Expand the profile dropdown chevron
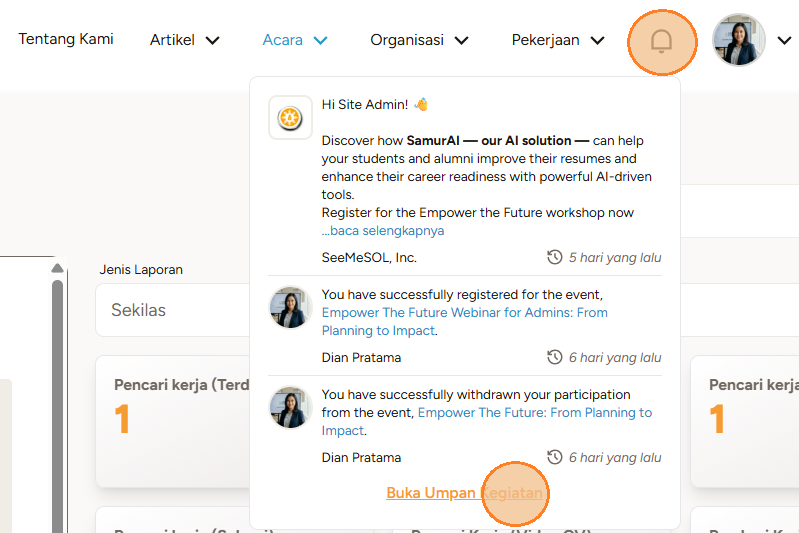The width and height of the screenshot is (799, 533). [784, 41]
